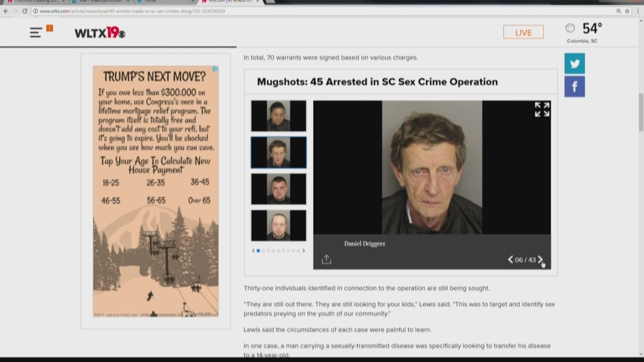Click the 'Daniel Driggers' caption text
The image size is (644, 362).
(365, 244)
